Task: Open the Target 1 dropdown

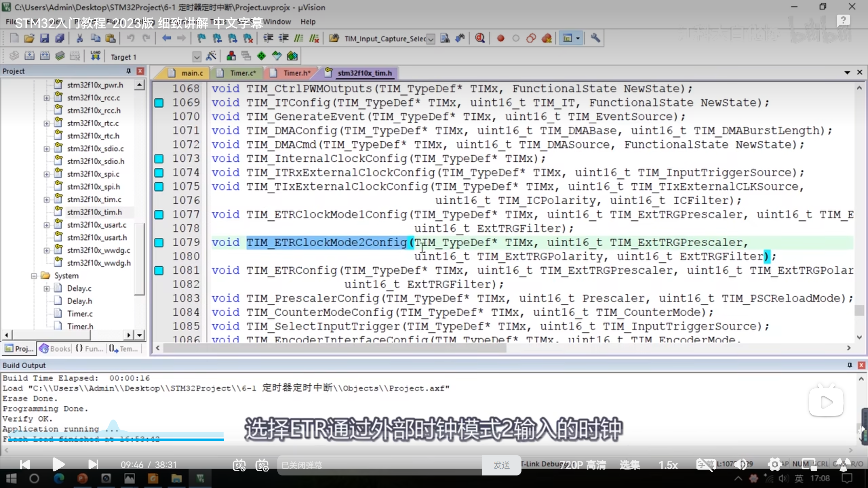Action: (197, 57)
